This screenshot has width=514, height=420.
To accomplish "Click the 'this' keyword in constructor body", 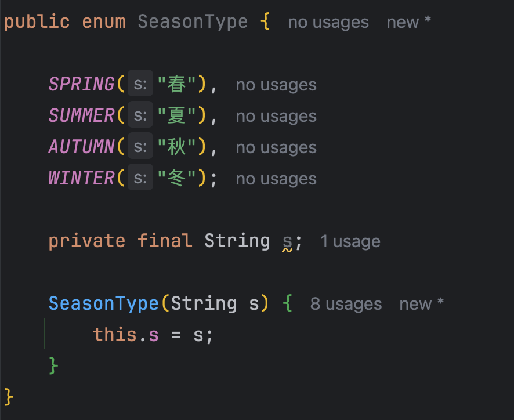I will click(114, 335).
